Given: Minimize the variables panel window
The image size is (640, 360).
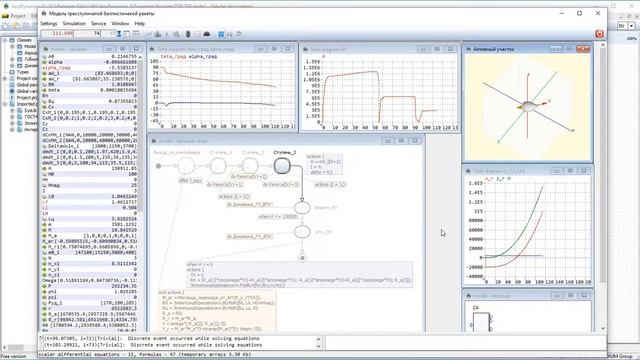Looking at the screenshot, I should 109,49.
